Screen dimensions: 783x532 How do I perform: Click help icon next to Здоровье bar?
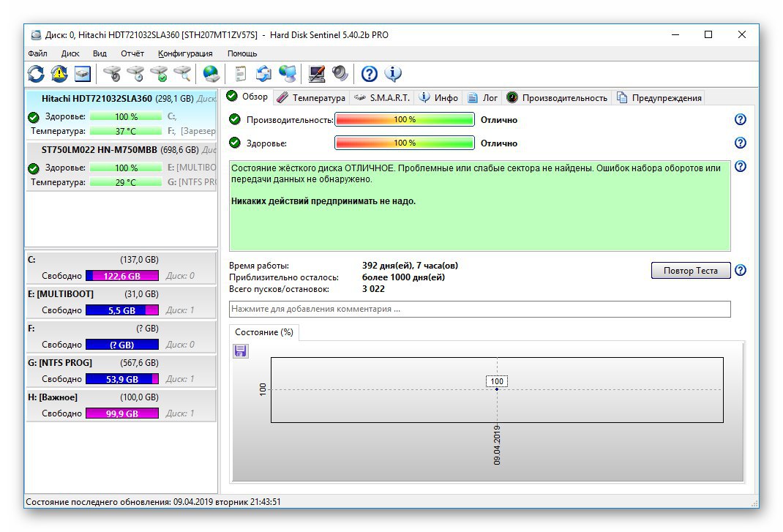[x=741, y=143]
